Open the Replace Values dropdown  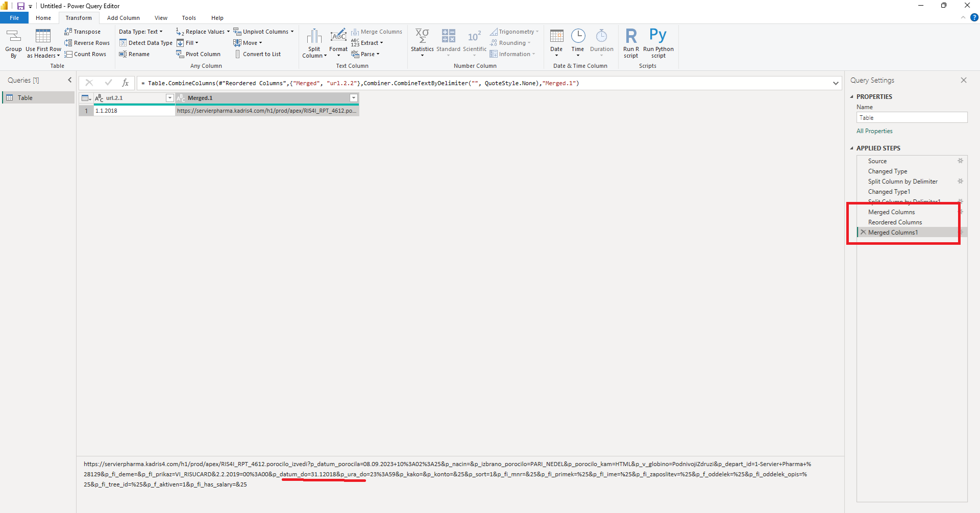(x=203, y=32)
